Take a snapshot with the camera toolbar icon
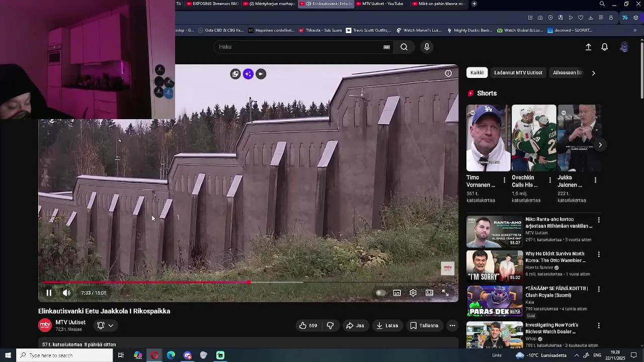The width and height of the screenshot is (644, 362). pos(540,18)
